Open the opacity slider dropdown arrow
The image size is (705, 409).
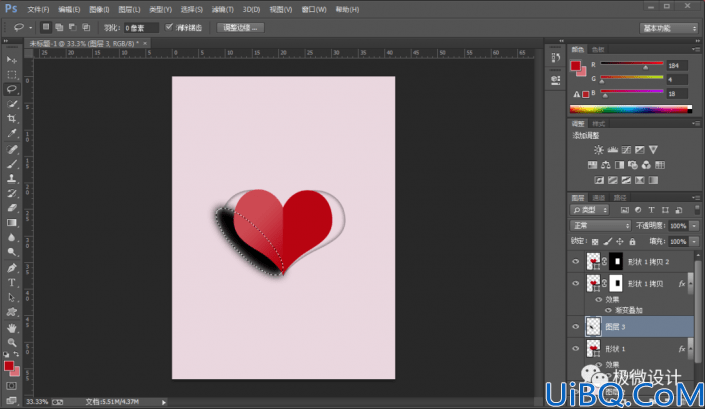[694, 226]
